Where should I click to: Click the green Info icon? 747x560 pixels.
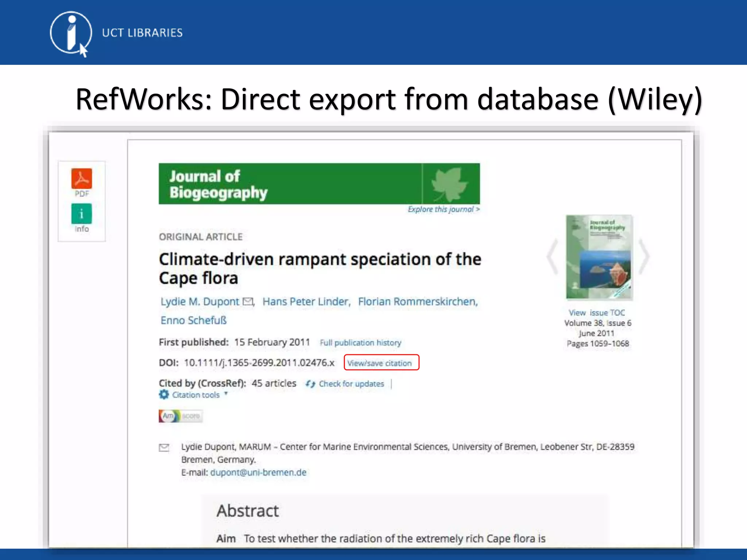point(82,214)
